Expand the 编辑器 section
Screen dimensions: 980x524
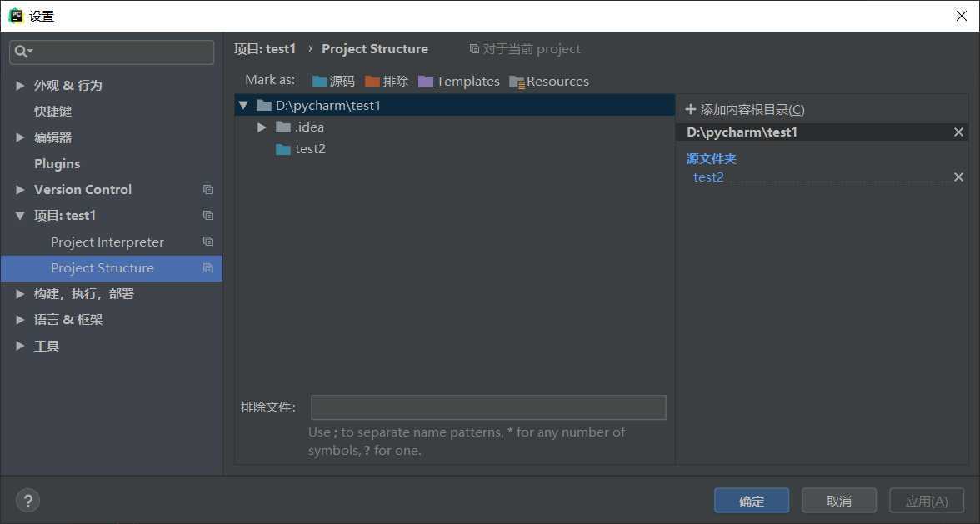click(20, 137)
